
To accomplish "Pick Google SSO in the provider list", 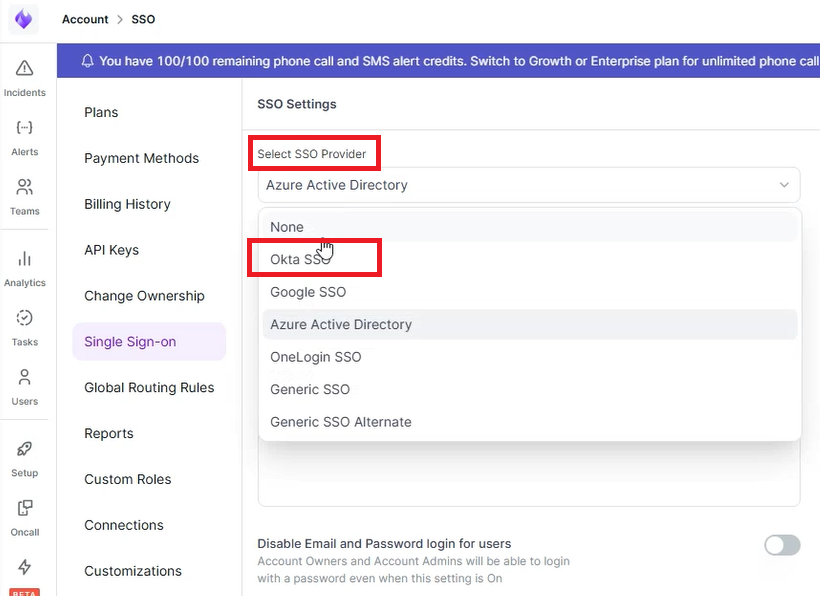I will click(x=530, y=292).
